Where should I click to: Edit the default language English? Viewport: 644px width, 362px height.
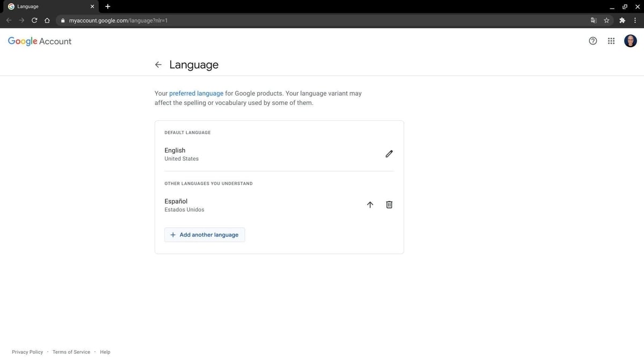[389, 154]
